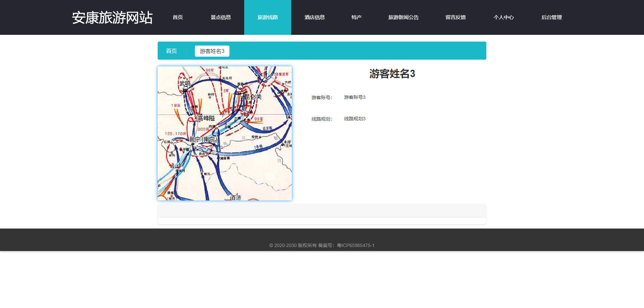The width and height of the screenshot is (644, 308).
Task: Open the 特产 menu item
Action: (x=357, y=17)
